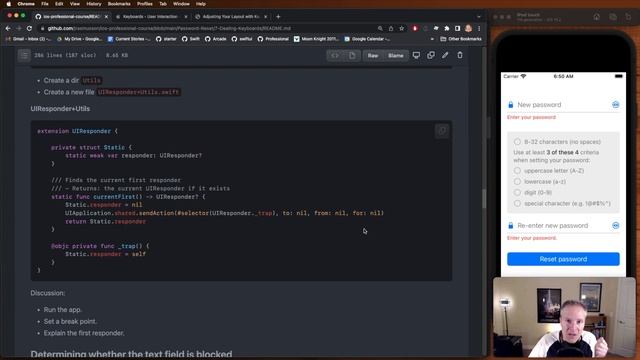Screen dimensions: 640x360
Task: Toggle the README outline list icon
Action: 24,55
